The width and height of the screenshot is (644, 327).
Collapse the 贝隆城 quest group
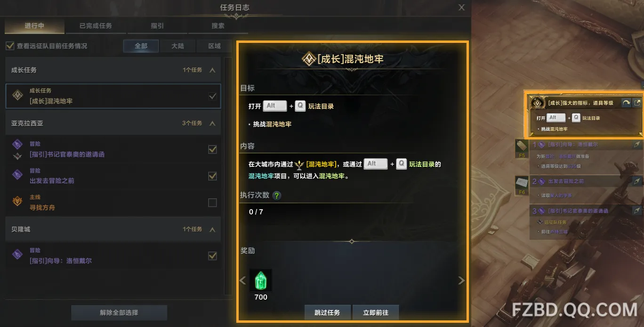[212, 229]
